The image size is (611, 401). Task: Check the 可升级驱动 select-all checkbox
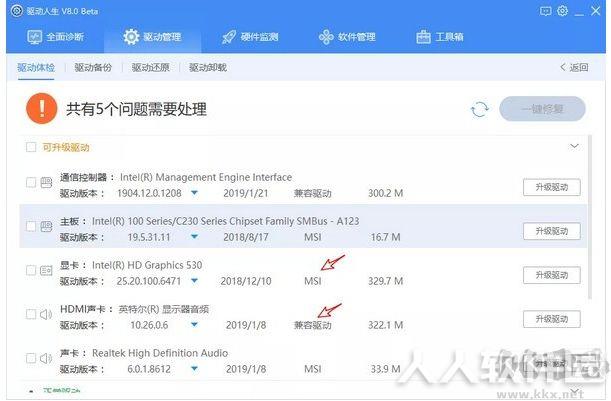[x=31, y=147]
